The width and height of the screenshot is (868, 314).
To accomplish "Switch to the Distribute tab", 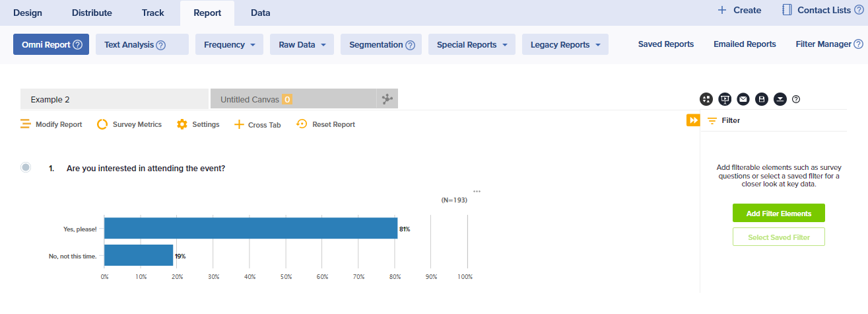I will pos(92,13).
